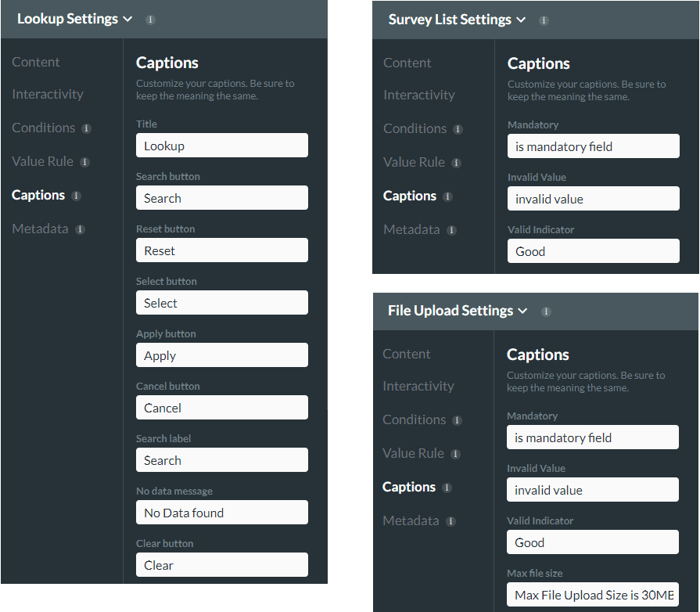700x612 pixels.
Task: Switch to Content section in Lookup Settings
Action: tap(36, 62)
